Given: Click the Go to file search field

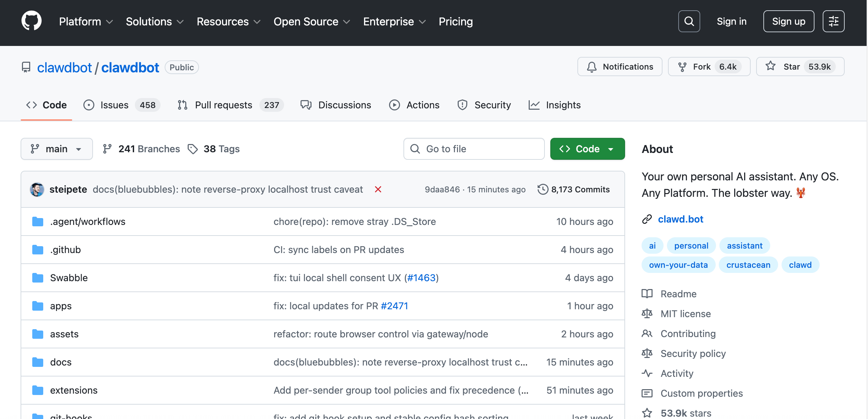Looking at the screenshot, I should coord(474,149).
